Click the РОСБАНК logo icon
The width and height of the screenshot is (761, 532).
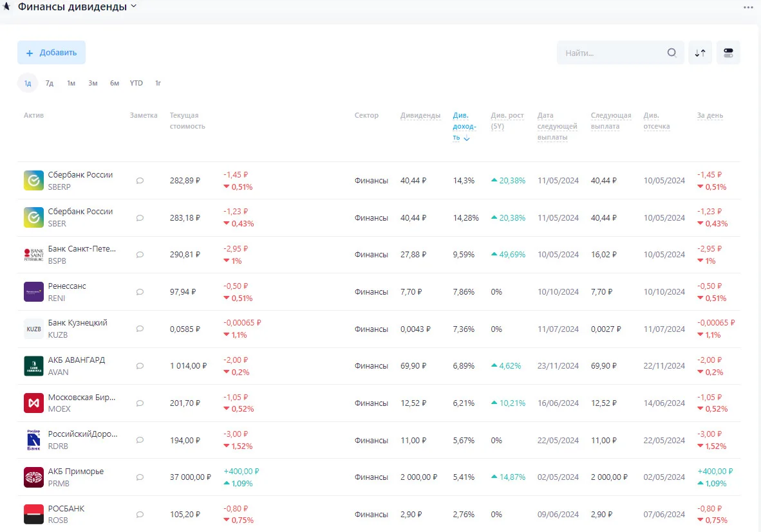(x=33, y=515)
